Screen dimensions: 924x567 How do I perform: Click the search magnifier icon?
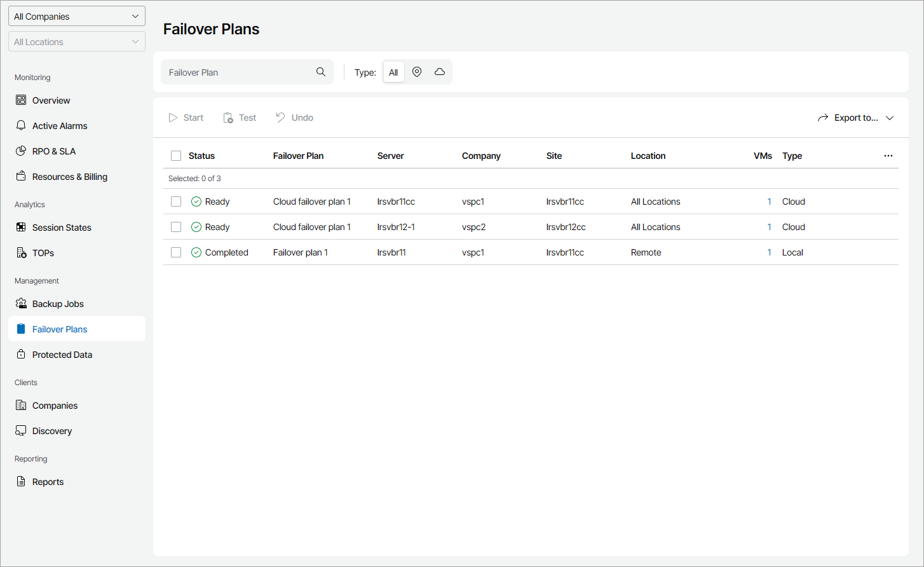pyautogui.click(x=321, y=72)
